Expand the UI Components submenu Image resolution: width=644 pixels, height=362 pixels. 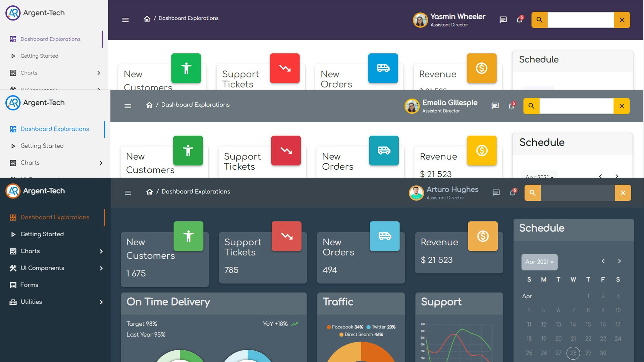coord(42,268)
